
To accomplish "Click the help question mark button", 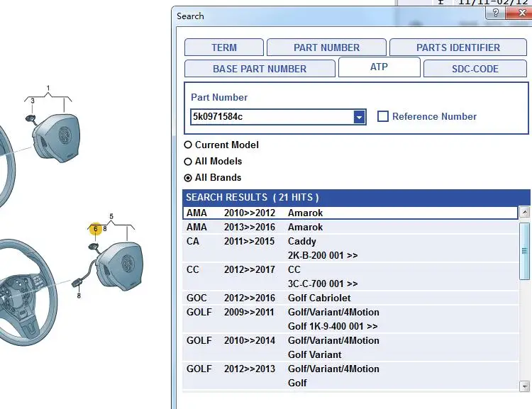I will pos(496,13).
